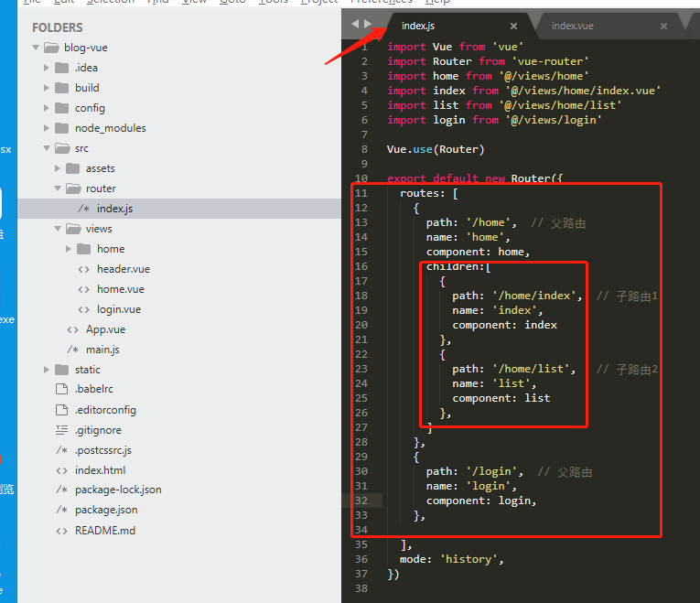
Task: Expand the home folder arrow under views
Action: 69,249
